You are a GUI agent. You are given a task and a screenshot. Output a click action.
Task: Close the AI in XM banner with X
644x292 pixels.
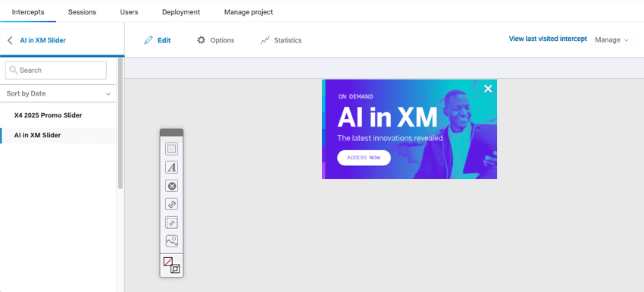pos(488,89)
